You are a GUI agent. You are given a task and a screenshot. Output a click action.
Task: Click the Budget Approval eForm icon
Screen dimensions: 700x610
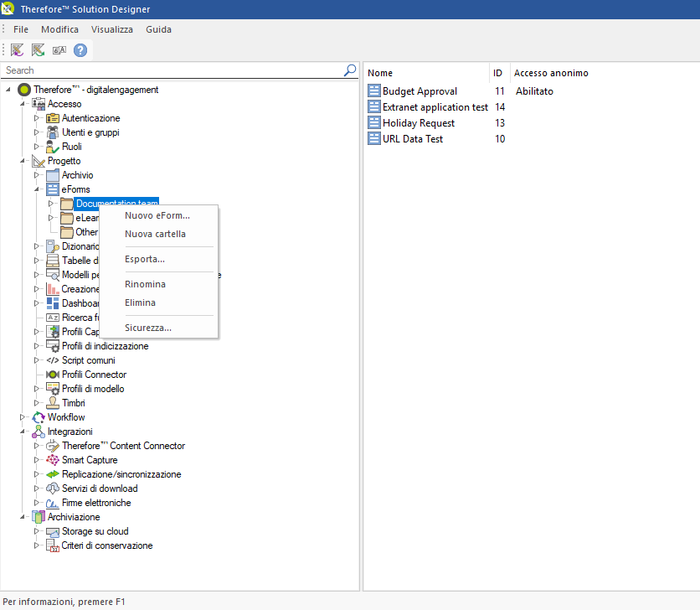(x=374, y=91)
